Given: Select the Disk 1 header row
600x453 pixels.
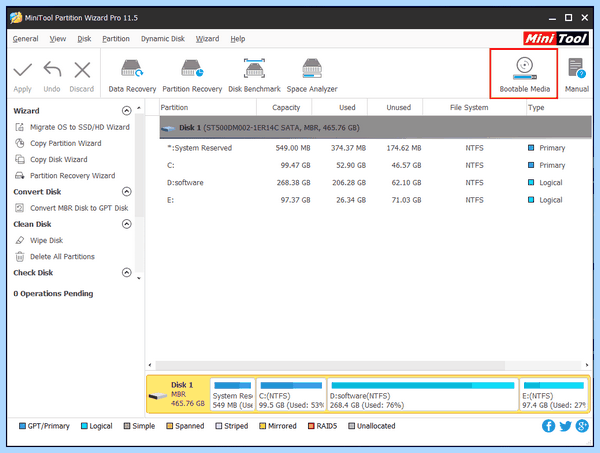Looking at the screenshot, I should (x=375, y=127).
